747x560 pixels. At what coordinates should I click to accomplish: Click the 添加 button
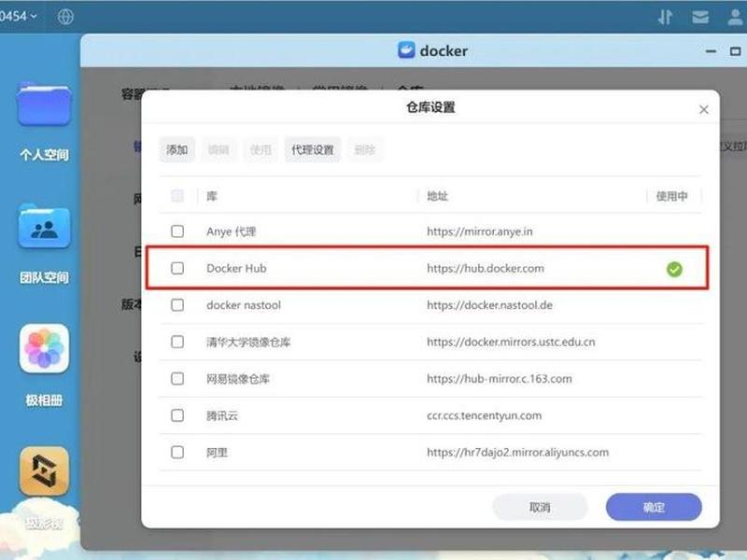[x=176, y=149]
